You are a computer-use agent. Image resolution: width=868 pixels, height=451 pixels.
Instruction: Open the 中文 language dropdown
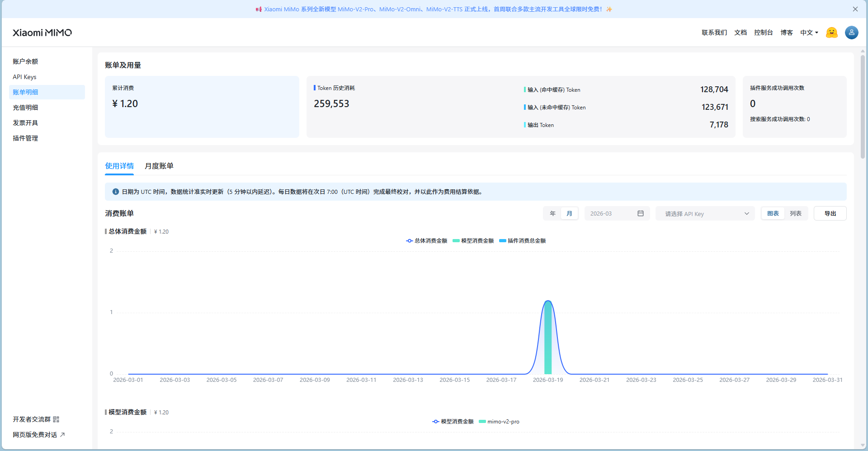(809, 33)
